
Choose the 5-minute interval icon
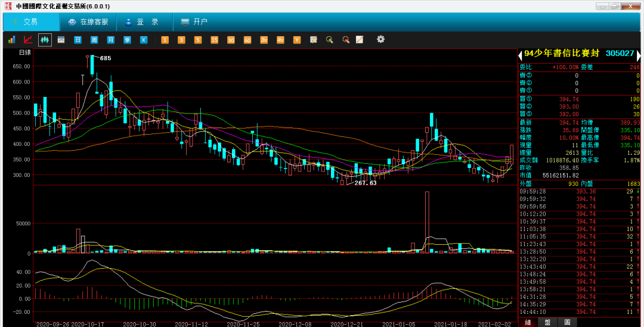(197, 40)
